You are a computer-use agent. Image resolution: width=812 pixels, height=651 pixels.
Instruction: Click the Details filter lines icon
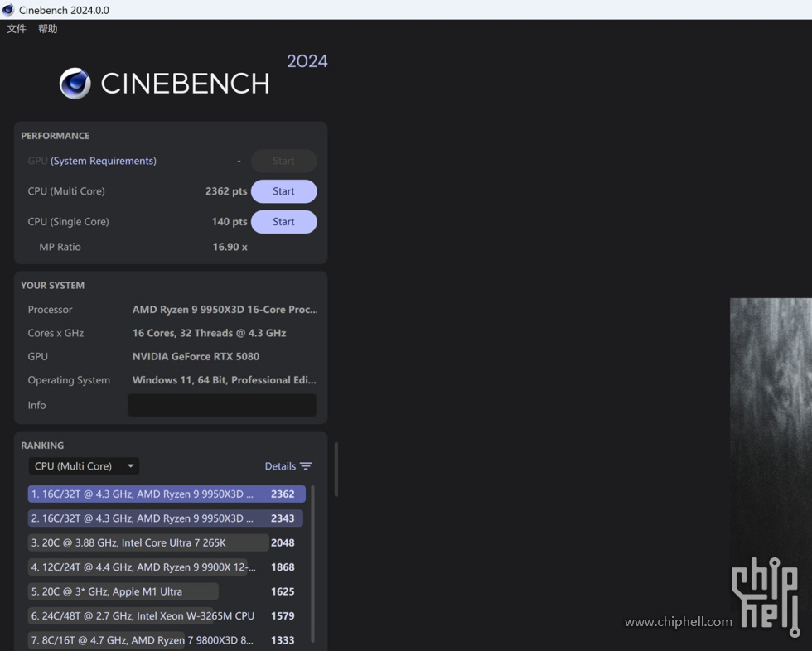[x=306, y=466]
